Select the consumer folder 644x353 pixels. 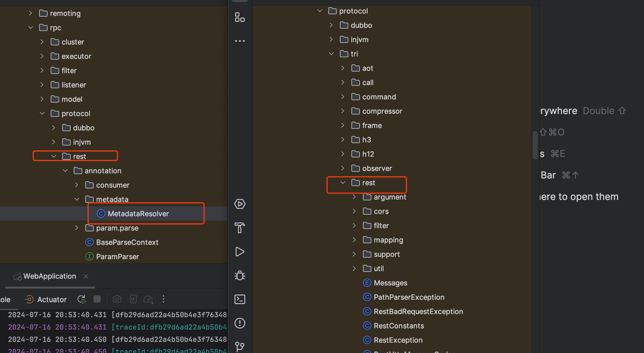(x=113, y=185)
